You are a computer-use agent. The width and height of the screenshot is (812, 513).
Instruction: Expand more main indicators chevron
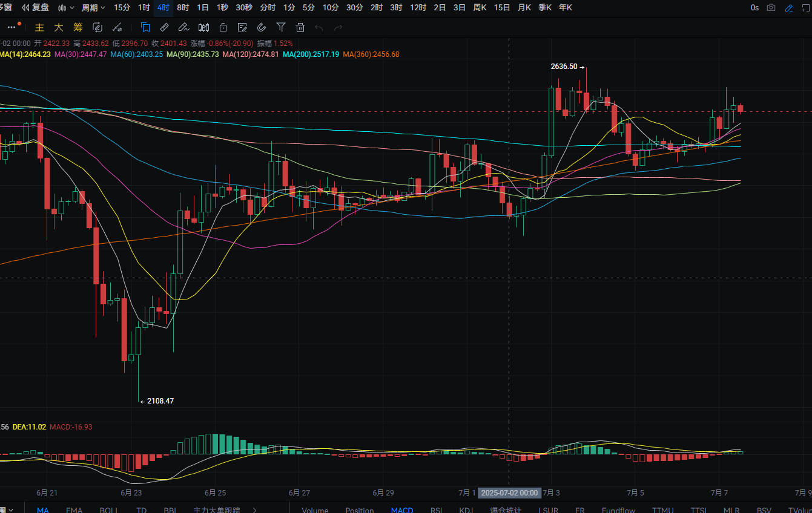254,510
